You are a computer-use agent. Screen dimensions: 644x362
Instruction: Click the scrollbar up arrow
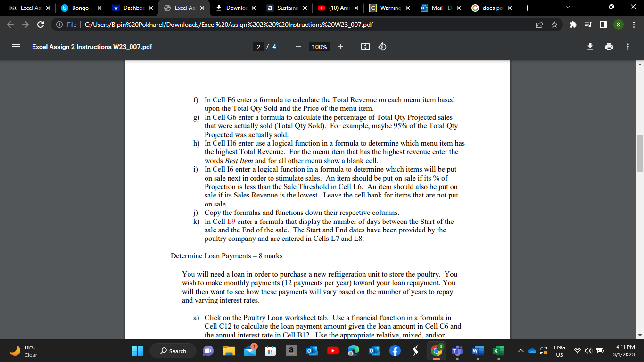[x=640, y=64]
